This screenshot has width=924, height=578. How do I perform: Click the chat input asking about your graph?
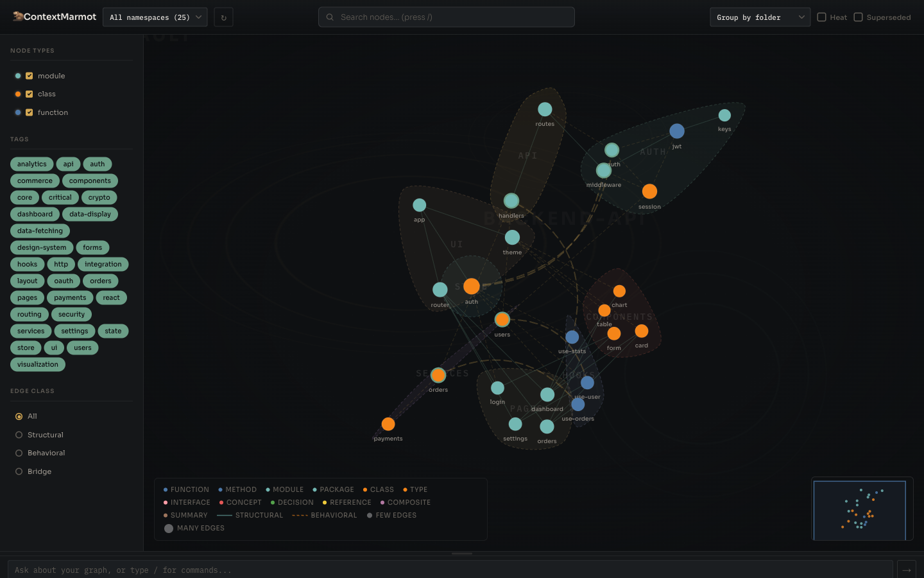click(449, 570)
